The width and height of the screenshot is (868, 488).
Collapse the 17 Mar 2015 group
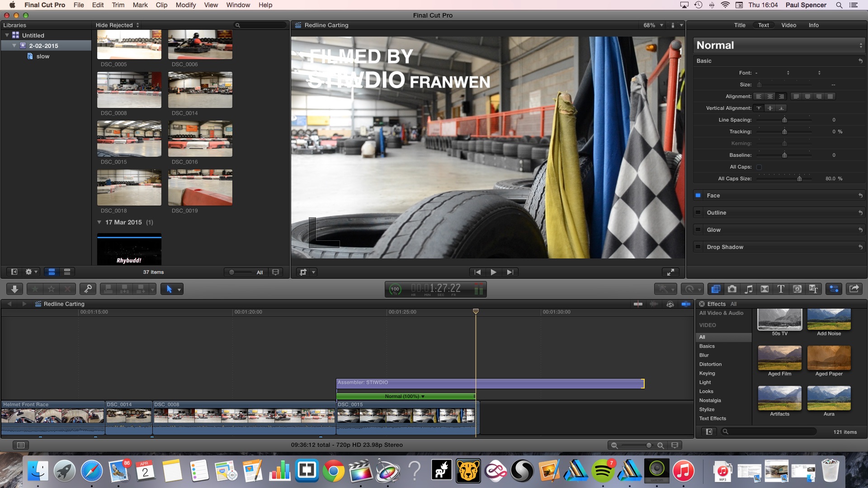tap(99, 222)
